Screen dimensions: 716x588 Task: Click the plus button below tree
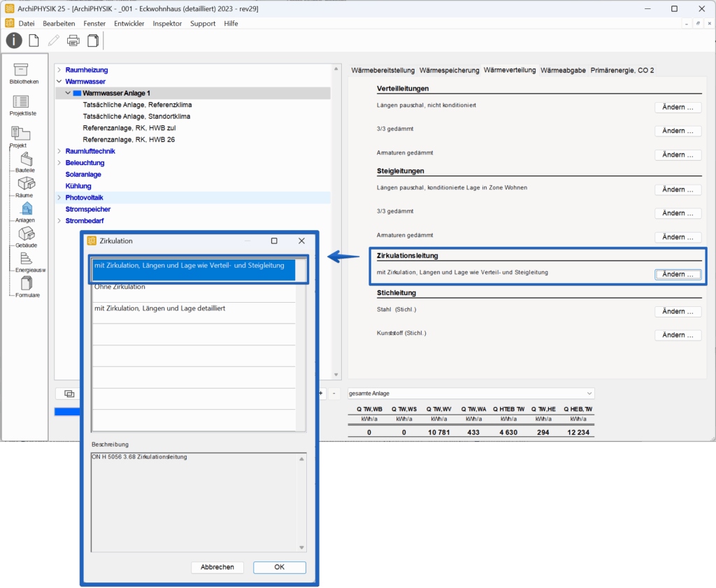(x=321, y=394)
